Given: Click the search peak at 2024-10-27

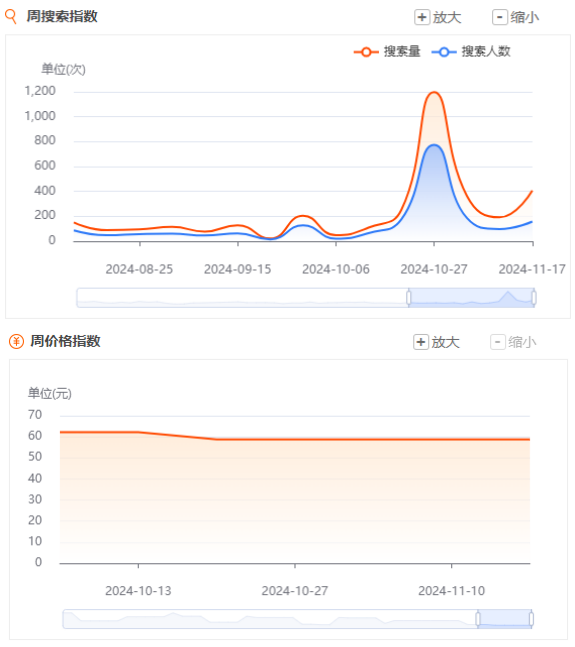Looking at the screenshot, I should (434, 92).
